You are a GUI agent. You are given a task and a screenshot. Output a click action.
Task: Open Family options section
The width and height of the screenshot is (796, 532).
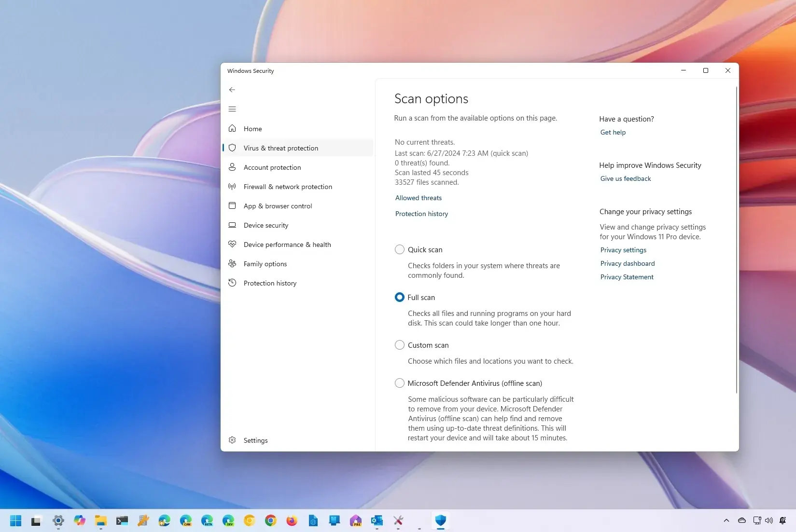tap(265, 264)
